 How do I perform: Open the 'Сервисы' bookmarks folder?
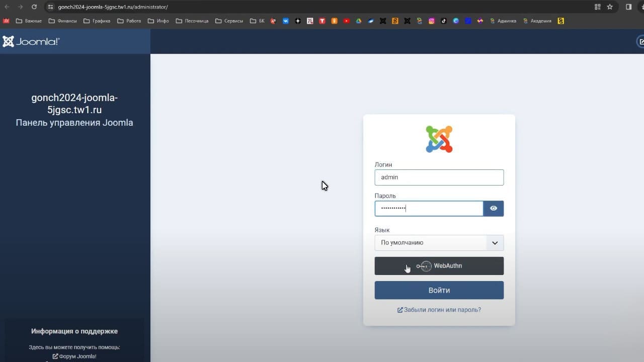[229, 21]
